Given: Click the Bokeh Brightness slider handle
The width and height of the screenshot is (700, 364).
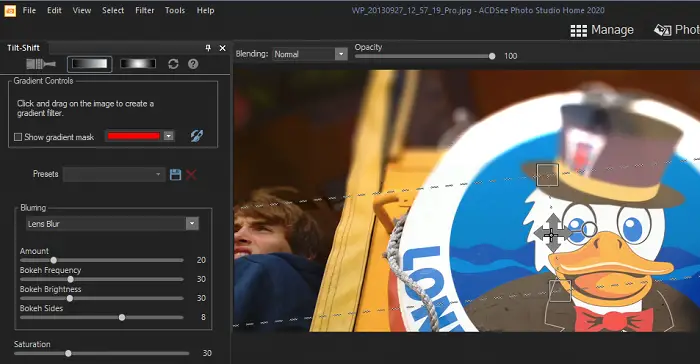Looking at the screenshot, I should coord(70,298).
